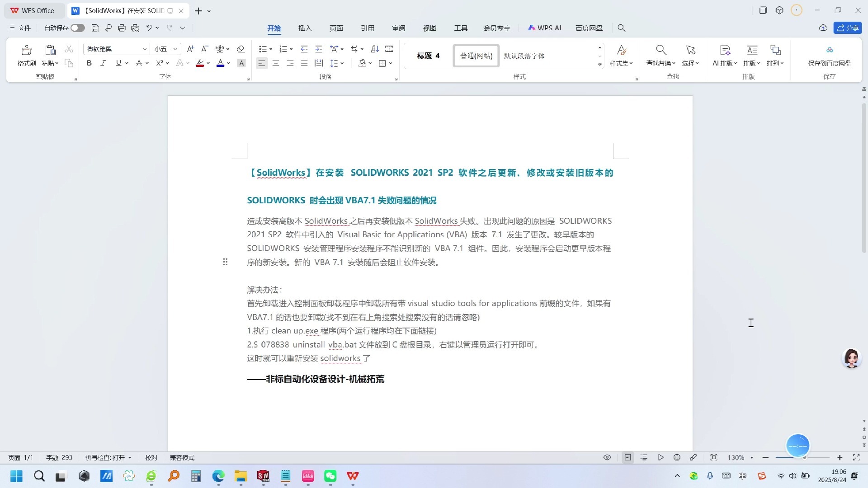This screenshot has width=868, height=488.
Task: Click the font color swatch
Action: pos(220,63)
